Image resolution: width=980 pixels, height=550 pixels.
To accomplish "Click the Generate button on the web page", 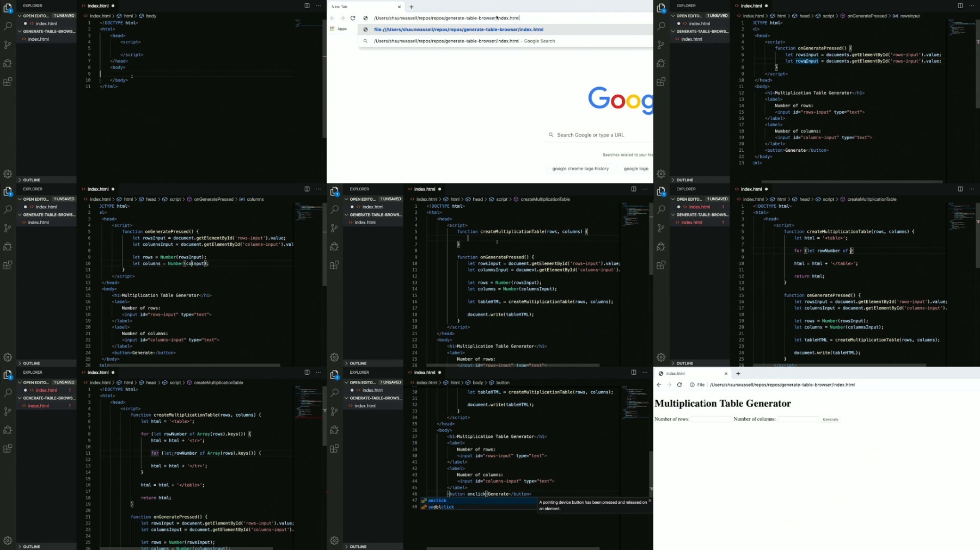I will [830, 419].
